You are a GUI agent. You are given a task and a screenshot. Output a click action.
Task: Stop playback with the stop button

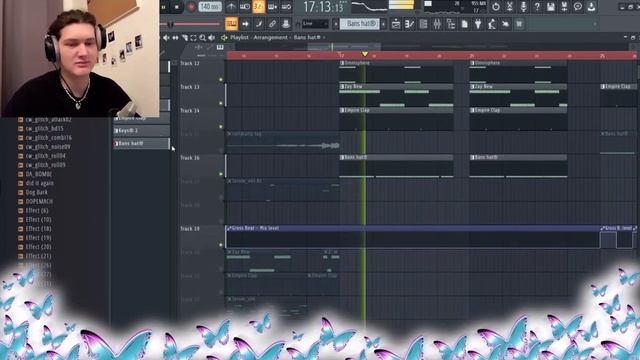177,7
